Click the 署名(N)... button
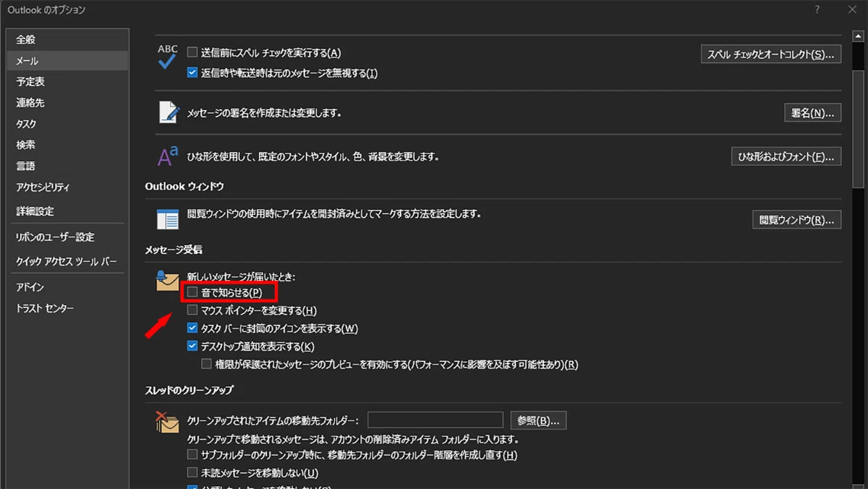868x489 pixels. click(x=812, y=113)
